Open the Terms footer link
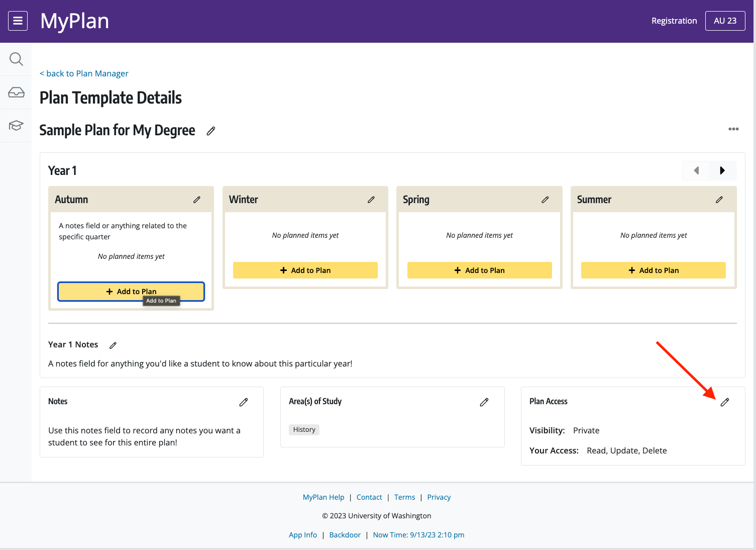Viewport: 756px width, 550px height. [x=404, y=497]
